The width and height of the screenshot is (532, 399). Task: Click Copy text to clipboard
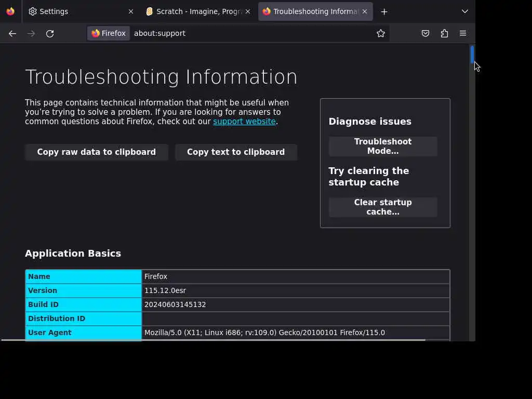(236, 152)
